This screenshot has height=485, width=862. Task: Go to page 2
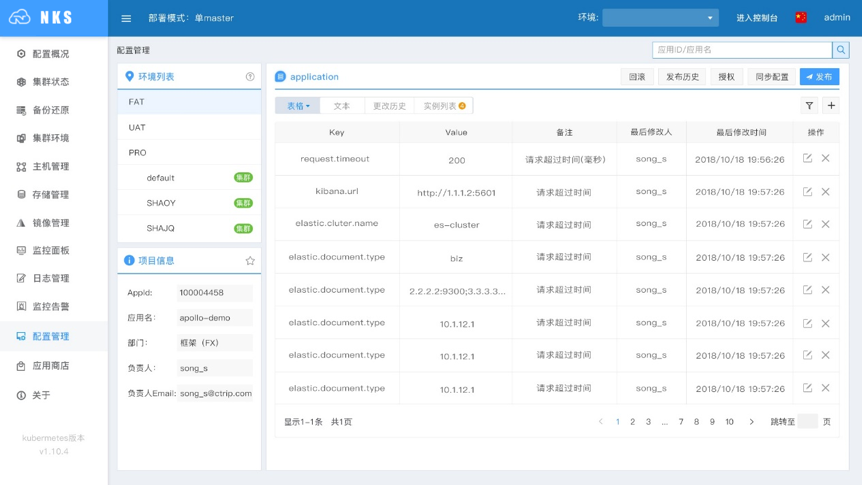633,422
